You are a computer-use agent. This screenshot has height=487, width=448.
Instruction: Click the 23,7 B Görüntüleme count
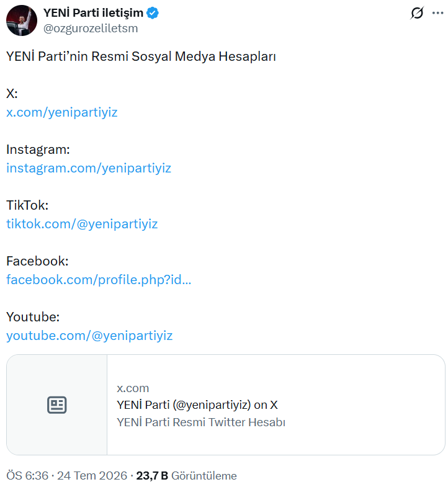click(x=186, y=475)
